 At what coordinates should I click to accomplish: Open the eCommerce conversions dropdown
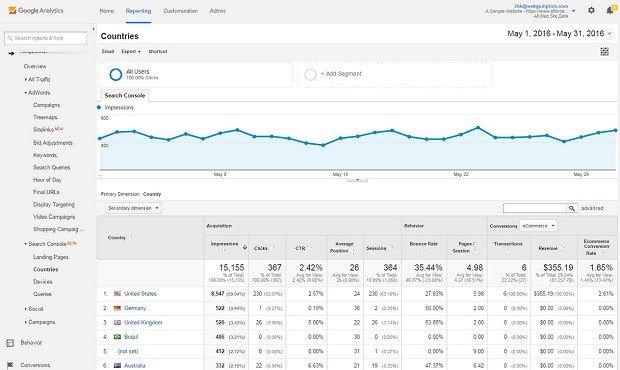click(x=538, y=226)
